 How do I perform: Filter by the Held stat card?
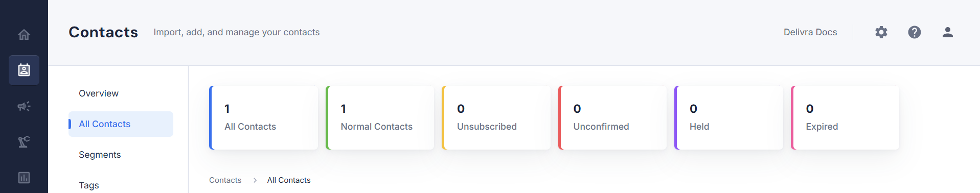click(729, 117)
